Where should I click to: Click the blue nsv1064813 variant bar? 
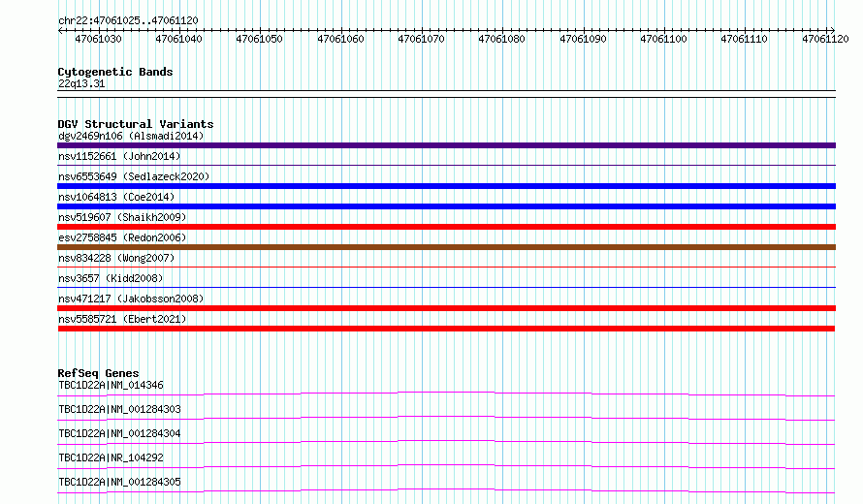pyautogui.click(x=446, y=206)
